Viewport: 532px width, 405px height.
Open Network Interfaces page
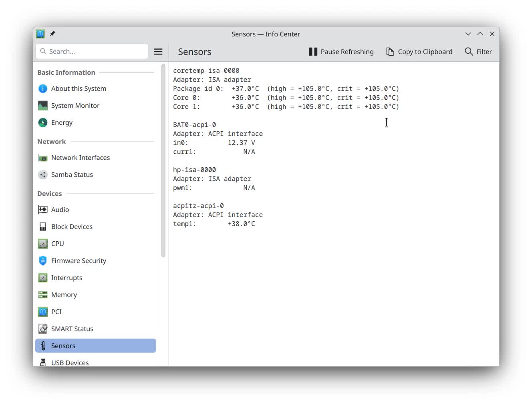point(95,158)
